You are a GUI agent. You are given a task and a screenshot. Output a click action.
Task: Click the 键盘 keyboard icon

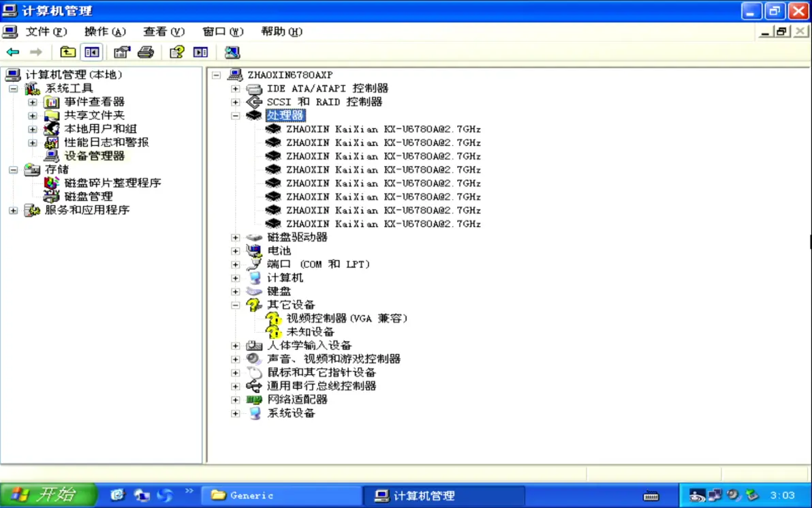point(253,291)
